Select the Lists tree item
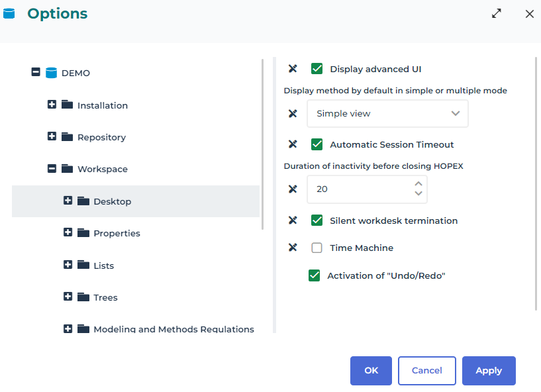Image resolution: width=541 pixels, height=392 pixels. (x=103, y=266)
